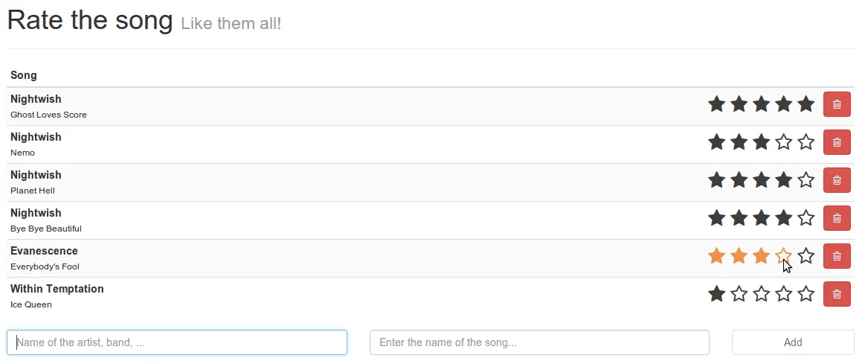Trash the Everybody's Fool song

(x=837, y=257)
